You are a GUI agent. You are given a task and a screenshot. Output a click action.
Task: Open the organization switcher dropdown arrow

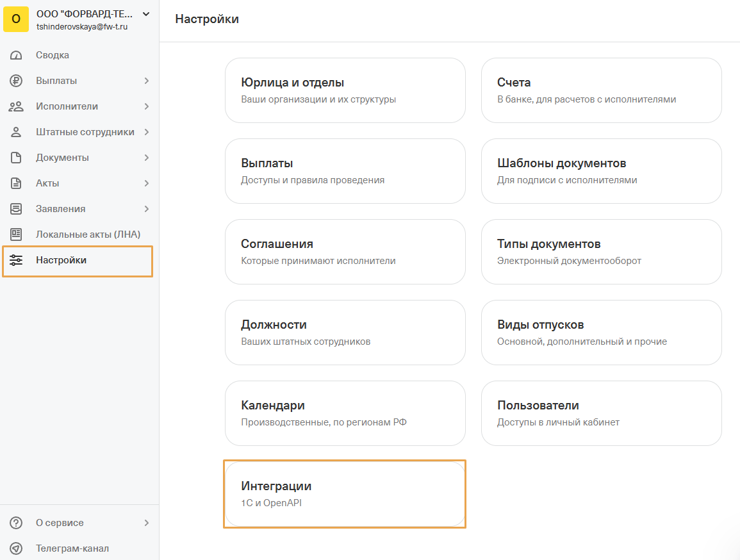[x=145, y=13]
